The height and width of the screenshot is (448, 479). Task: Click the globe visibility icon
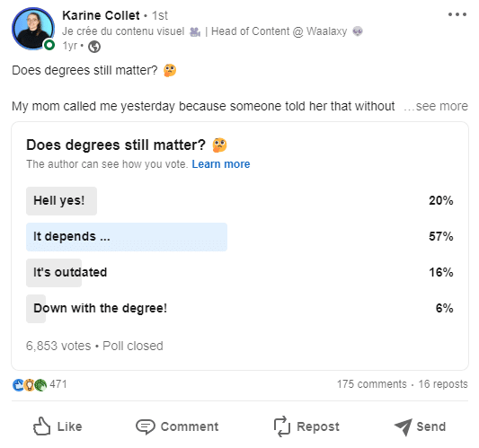tap(94, 47)
